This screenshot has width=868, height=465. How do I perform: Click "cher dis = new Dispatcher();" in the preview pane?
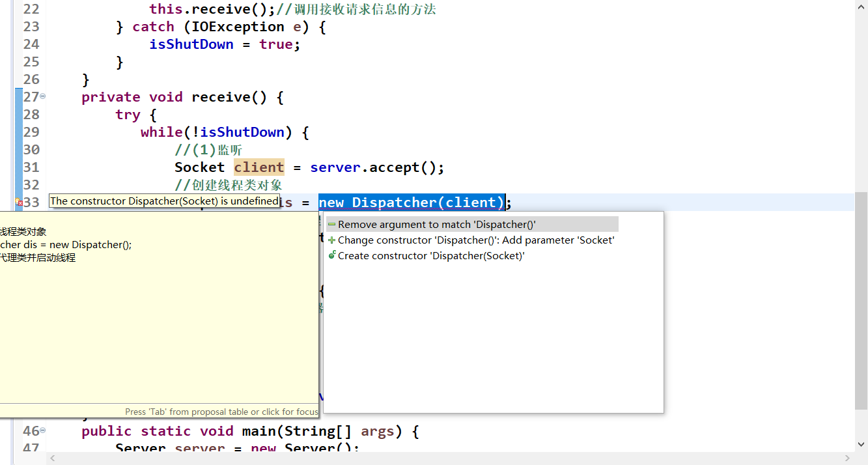(x=66, y=245)
